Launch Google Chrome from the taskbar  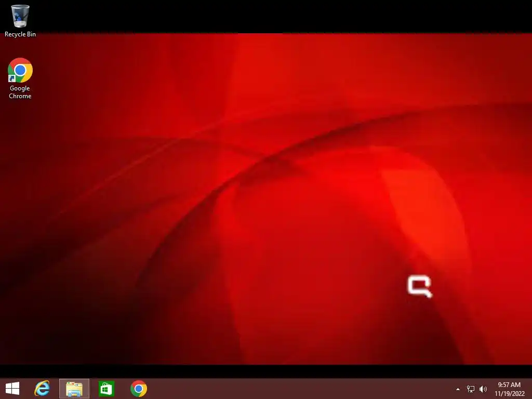[138, 389]
